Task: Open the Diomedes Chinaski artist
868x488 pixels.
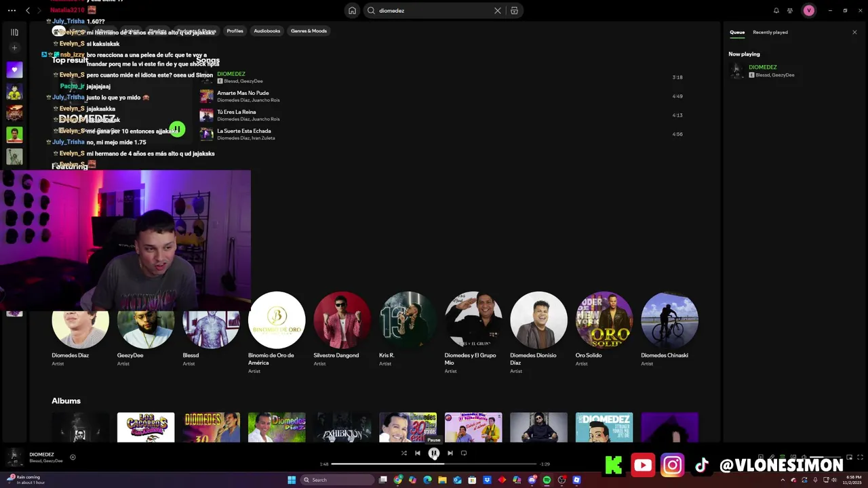Action: click(669, 320)
